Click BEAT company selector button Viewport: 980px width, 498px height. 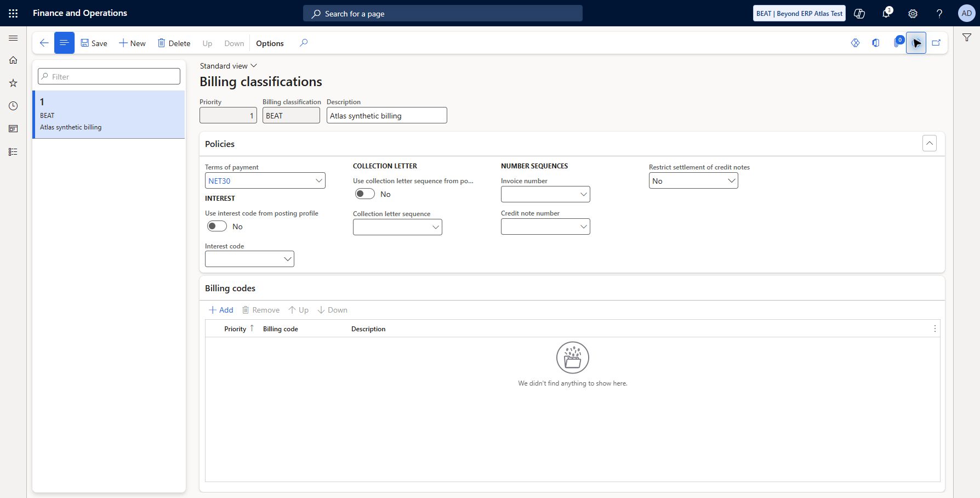pyautogui.click(x=799, y=13)
